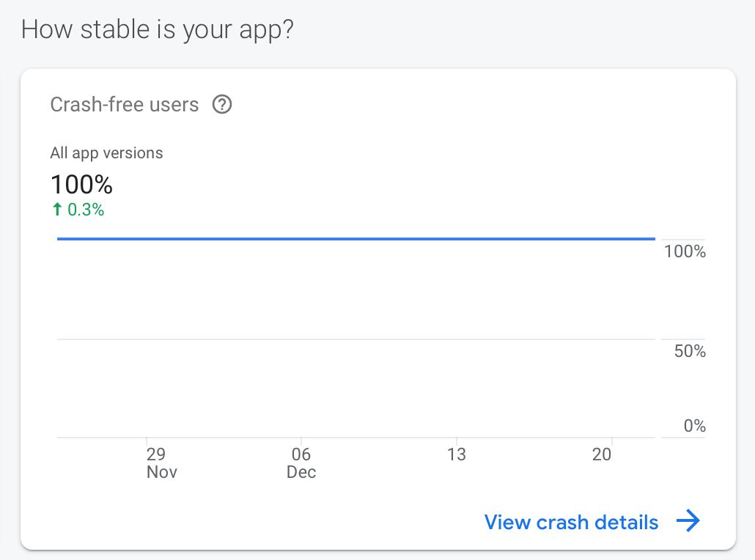Open the View crash details link
The width and height of the screenshot is (755, 560).
(571, 522)
